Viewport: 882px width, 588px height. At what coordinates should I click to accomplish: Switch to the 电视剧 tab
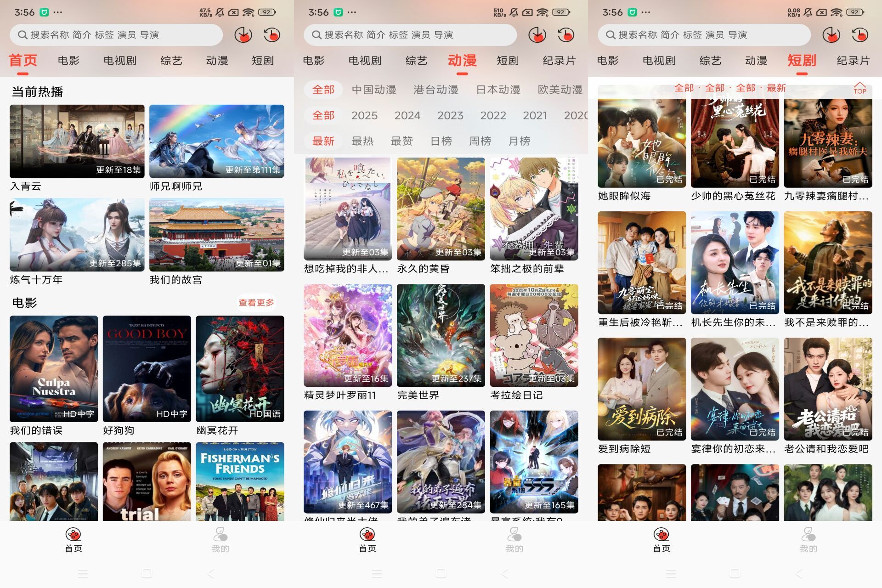120,60
